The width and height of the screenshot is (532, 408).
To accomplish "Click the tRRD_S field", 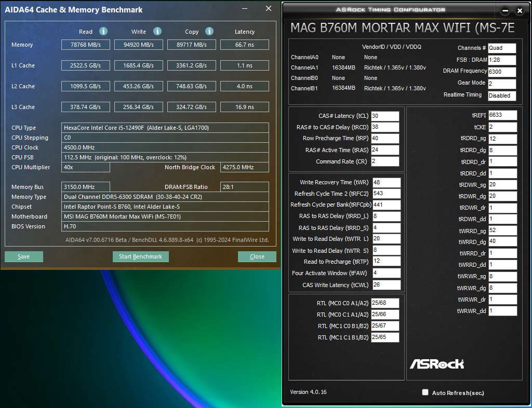I will point(387,228).
